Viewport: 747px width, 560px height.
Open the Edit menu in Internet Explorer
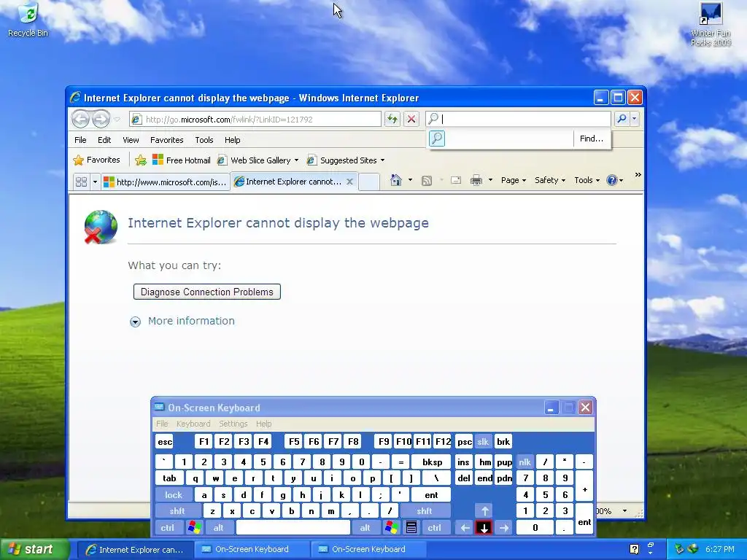104,140
